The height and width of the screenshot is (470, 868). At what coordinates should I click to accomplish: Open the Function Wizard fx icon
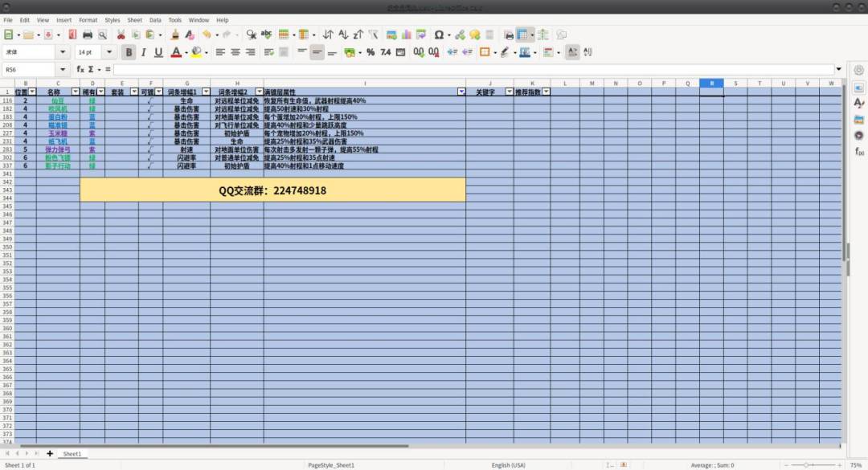tap(80, 69)
